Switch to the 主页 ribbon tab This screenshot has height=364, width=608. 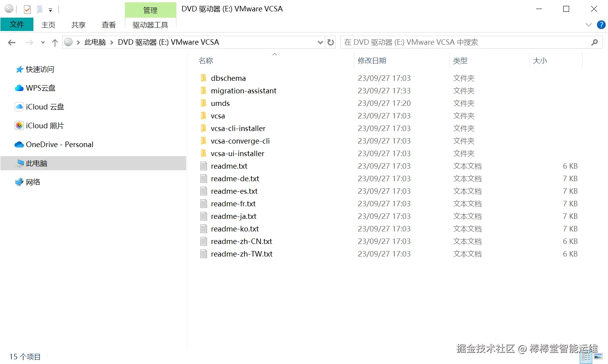click(48, 25)
